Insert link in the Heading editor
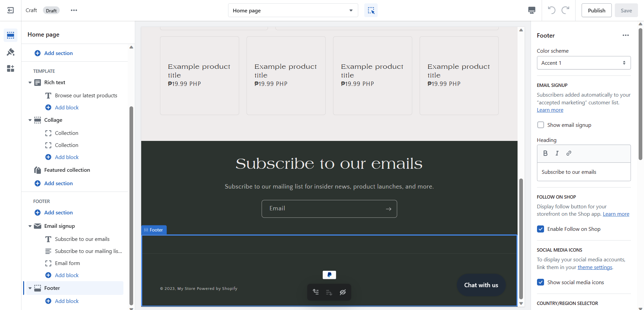The image size is (644, 310). click(569, 153)
